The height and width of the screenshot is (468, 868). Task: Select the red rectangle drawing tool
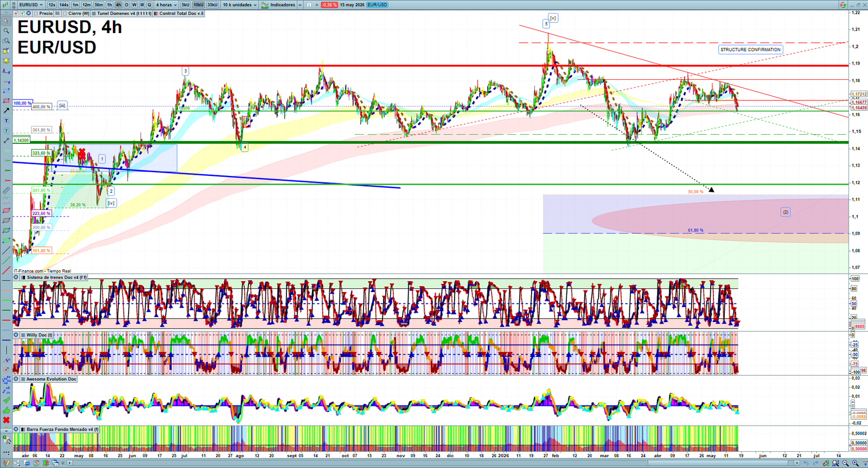[x=6, y=101]
